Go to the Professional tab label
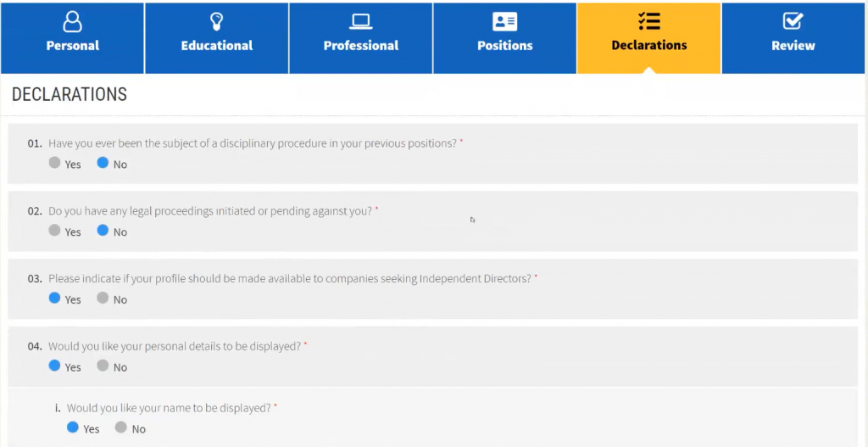Screen dimensions: 868x447 click(361, 46)
